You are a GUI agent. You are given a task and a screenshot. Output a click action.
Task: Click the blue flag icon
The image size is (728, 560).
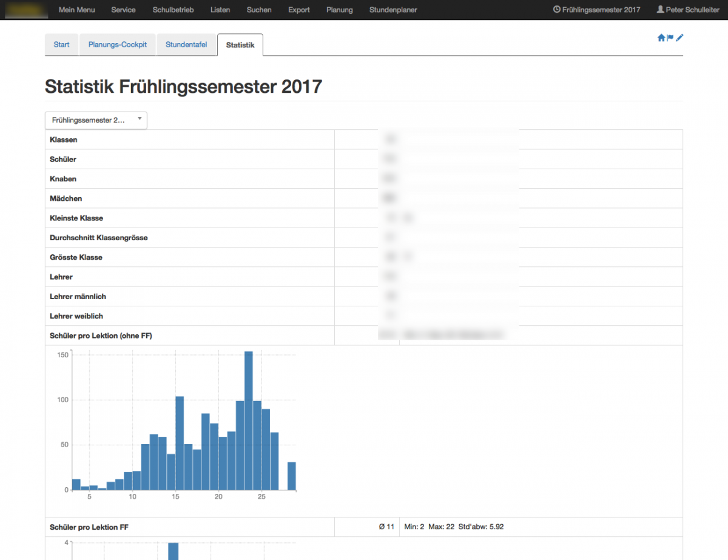[x=670, y=38]
